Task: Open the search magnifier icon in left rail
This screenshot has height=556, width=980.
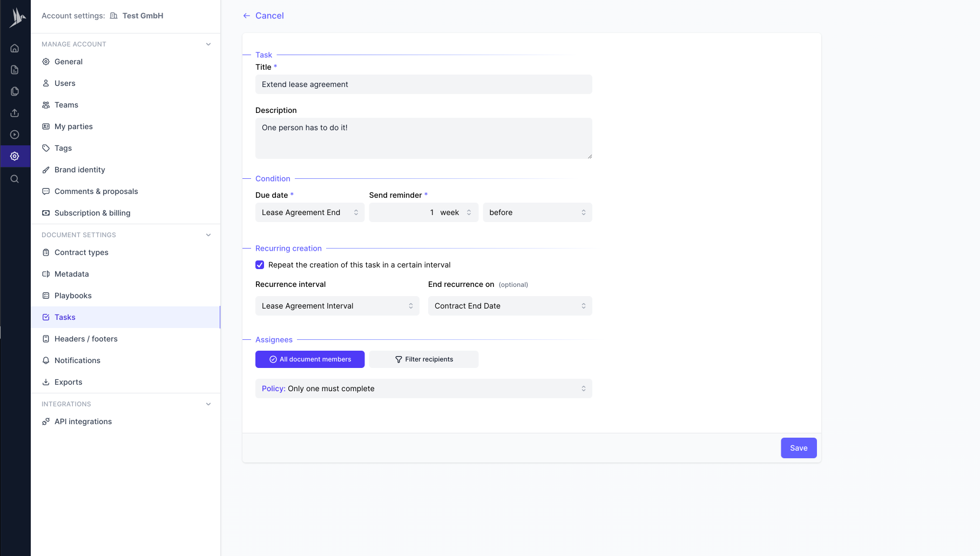Action: [15, 179]
